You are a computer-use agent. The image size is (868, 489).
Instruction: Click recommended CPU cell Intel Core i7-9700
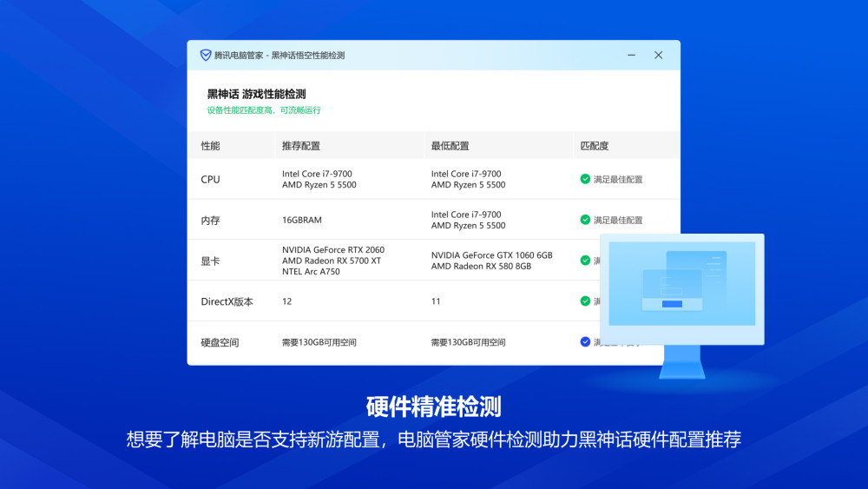(x=317, y=174)
